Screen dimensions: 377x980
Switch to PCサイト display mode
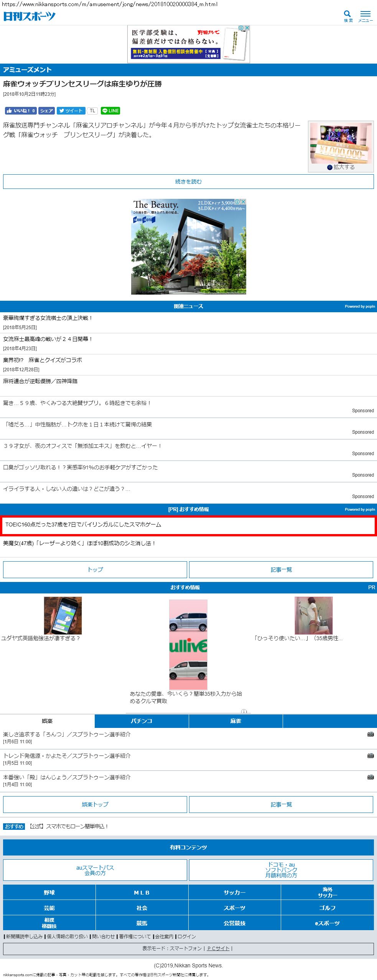(218, 948)
